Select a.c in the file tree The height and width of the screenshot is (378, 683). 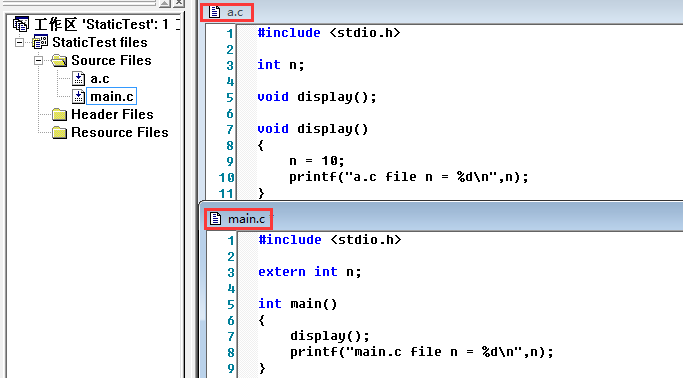coord(100,79)
